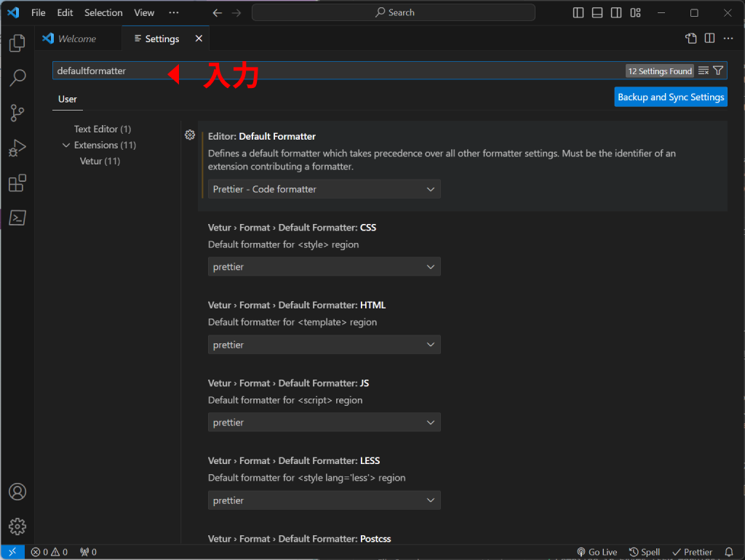Open gear menu for Editor Default Formatter

coord(190,135)
